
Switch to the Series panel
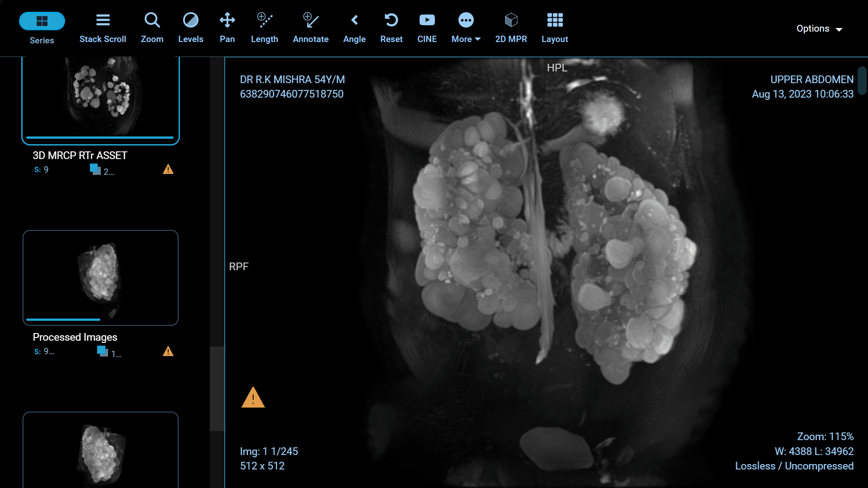(42, 27)
